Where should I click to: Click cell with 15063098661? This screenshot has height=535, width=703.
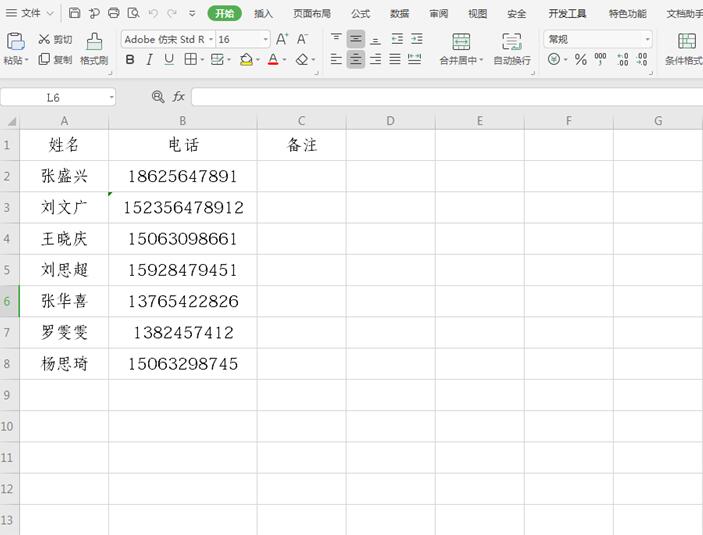[x=182, y=239]
